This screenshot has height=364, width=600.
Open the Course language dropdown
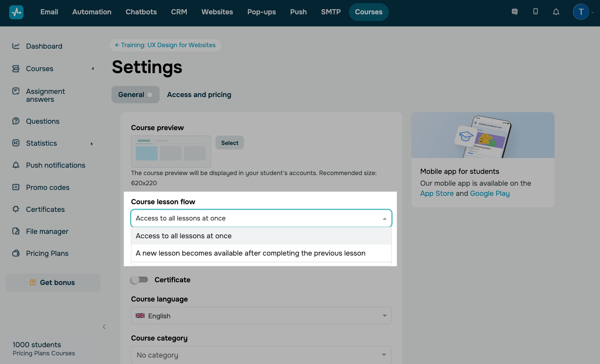pos(261,316)
